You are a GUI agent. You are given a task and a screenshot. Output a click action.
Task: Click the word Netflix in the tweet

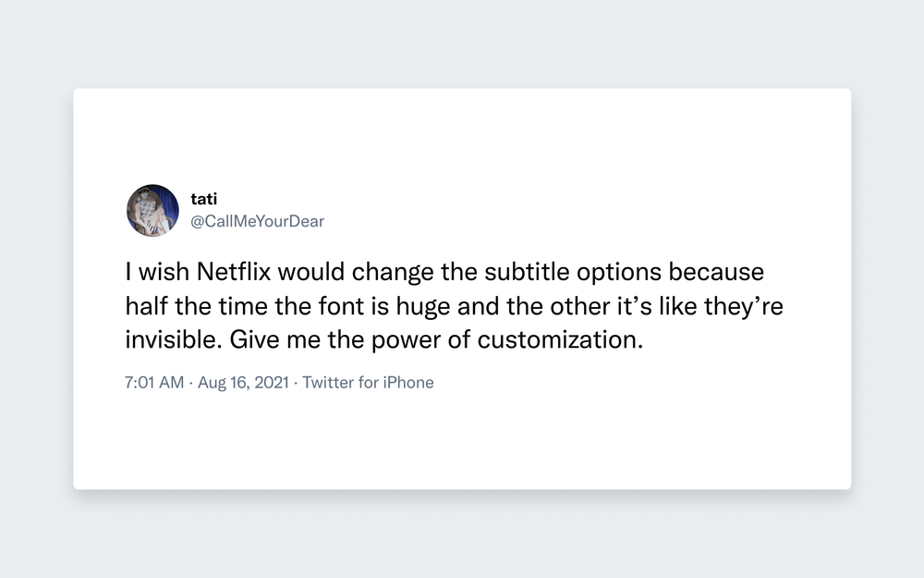tap(234, 271)
